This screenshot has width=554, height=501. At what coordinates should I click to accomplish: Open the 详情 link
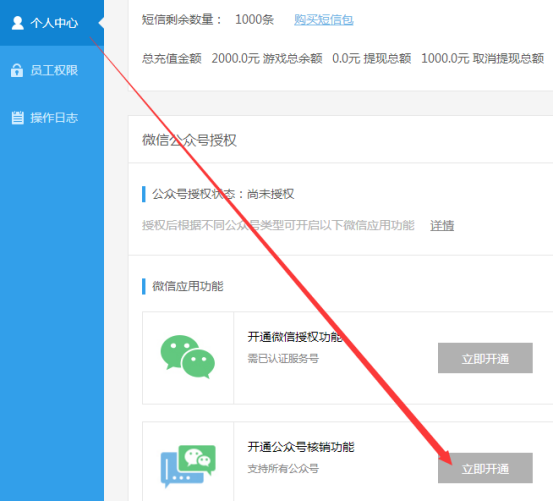[x=442, y=225]
